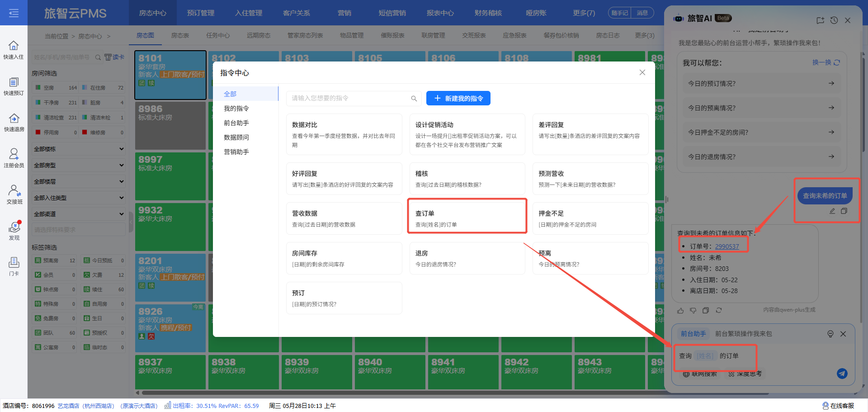Select 数据顾问 category in 指令中心
Image resolution: width=868 pixels, height=412 pixels.
click(x=236, y=137)
